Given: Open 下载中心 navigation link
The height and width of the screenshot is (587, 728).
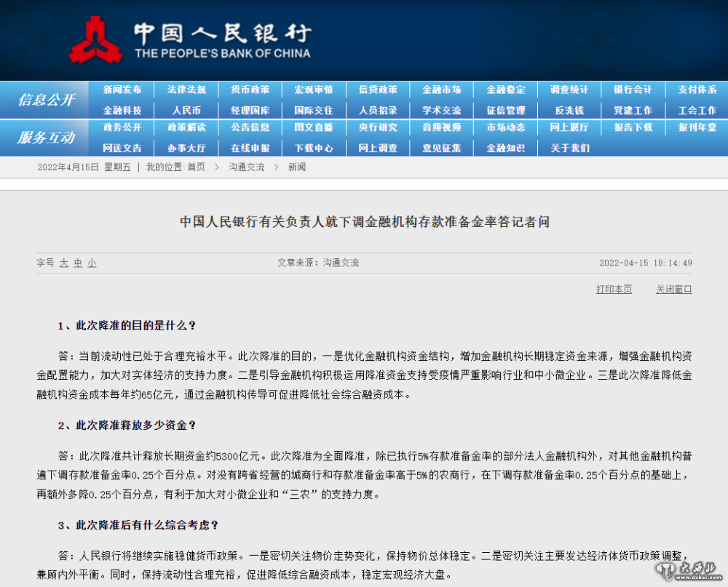Looking at the screenshot, I should [x=314, y=148].
